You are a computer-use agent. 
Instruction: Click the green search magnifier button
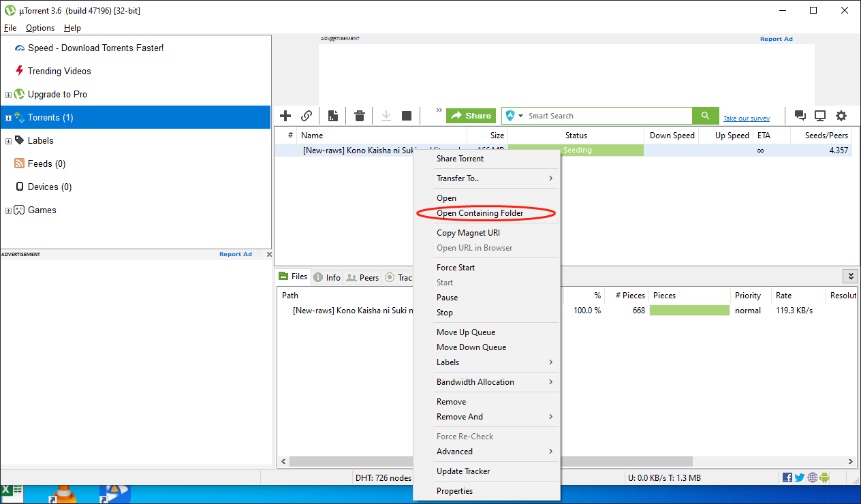(706, 116)
